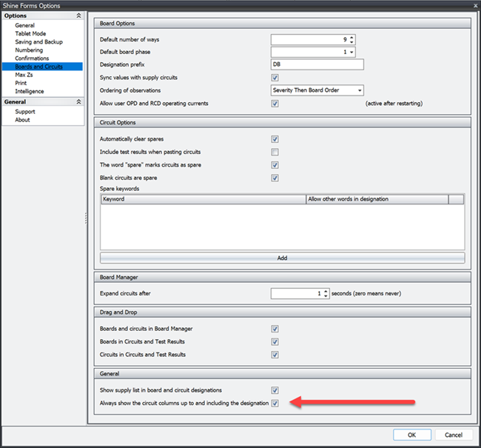Click the Designation prefix field
This screenshot has width=481, height=448.
(317, 64)
